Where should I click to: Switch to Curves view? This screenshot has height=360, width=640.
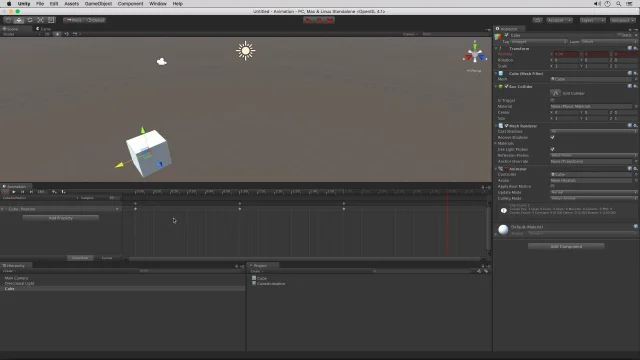[107, 258]
